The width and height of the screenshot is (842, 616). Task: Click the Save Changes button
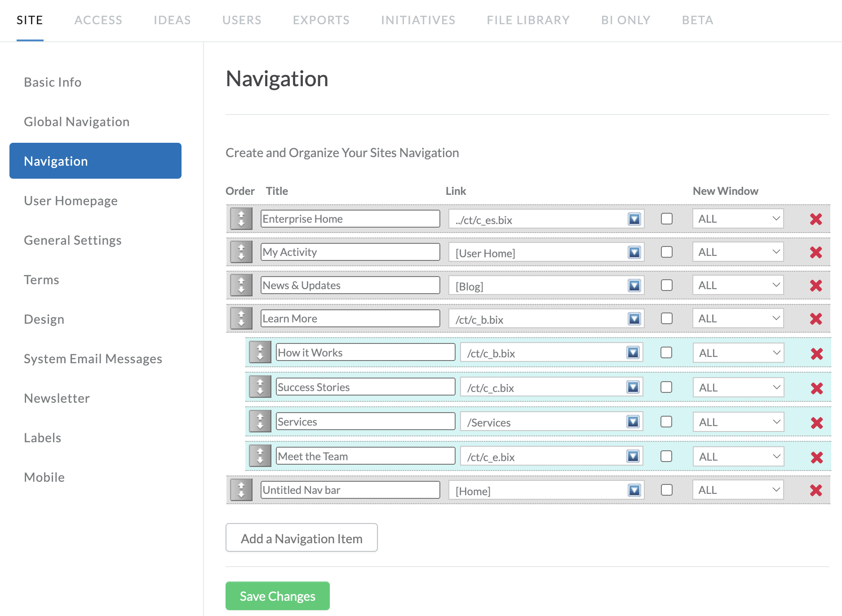click(278, 596)
